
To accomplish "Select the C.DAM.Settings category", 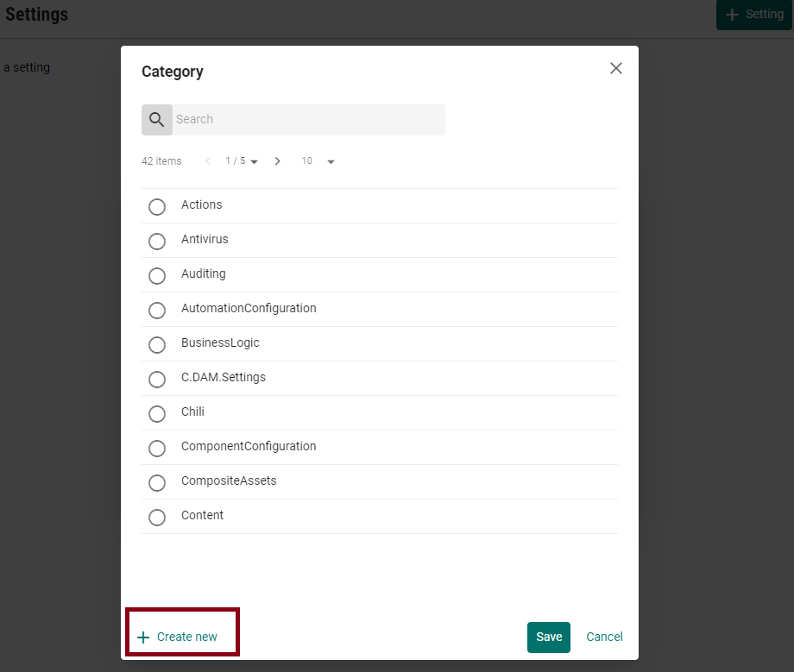I will 157,380.
